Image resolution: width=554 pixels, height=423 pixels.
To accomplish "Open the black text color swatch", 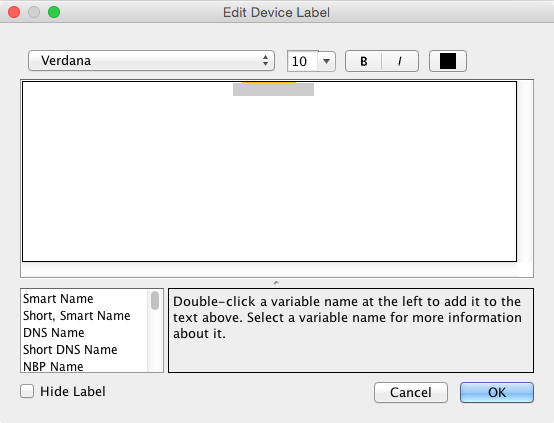I will point(448,61).
